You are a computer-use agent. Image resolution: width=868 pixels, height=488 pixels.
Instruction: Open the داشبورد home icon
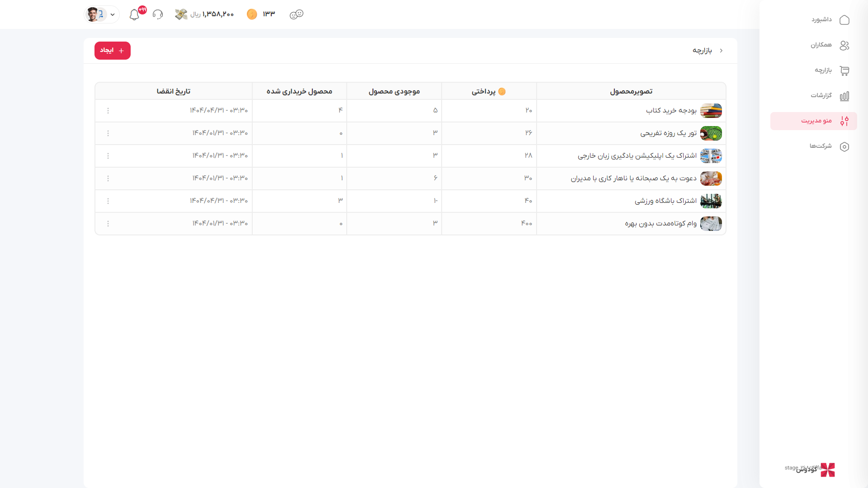pyautogui.click(x=844, y=20)
